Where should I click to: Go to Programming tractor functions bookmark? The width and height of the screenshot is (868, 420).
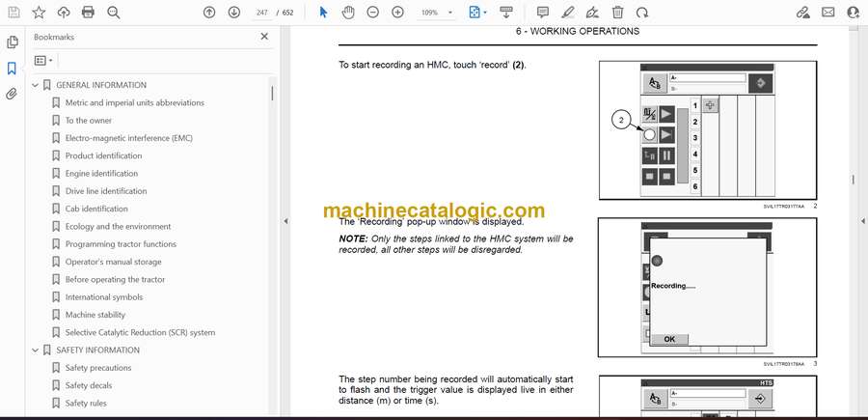pos(121,244)
